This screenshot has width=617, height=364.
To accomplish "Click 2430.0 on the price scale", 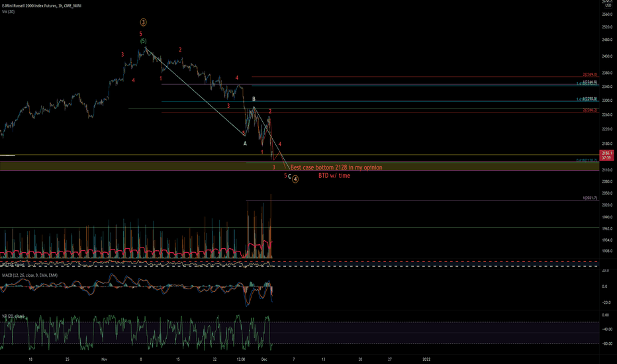I will 607,56.
